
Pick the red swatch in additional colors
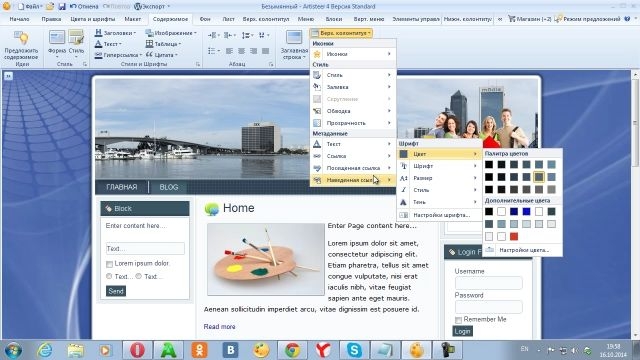[x=514, y=237]
